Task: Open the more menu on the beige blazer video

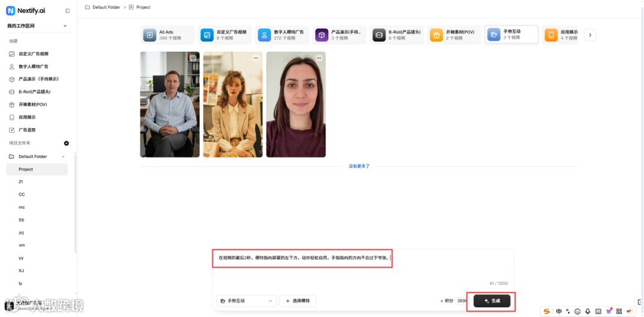Action: (x=256, y=58)
